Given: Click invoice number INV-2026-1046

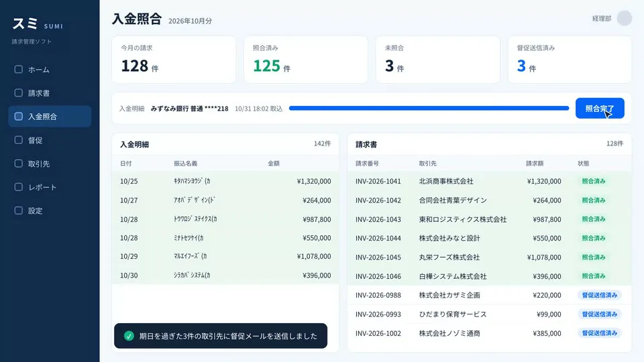Looking at the screenshot, I should 378,276.
